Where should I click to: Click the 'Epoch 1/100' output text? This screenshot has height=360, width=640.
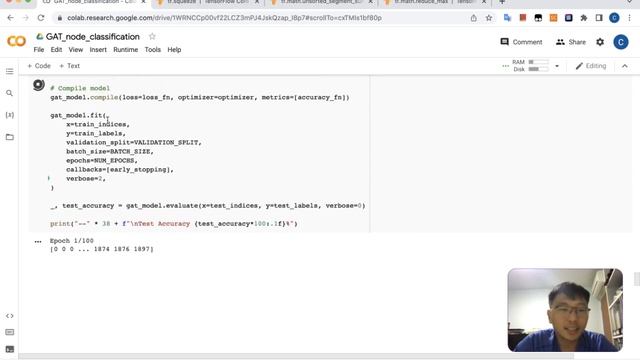pyautogui.click(x=71, y=240)
